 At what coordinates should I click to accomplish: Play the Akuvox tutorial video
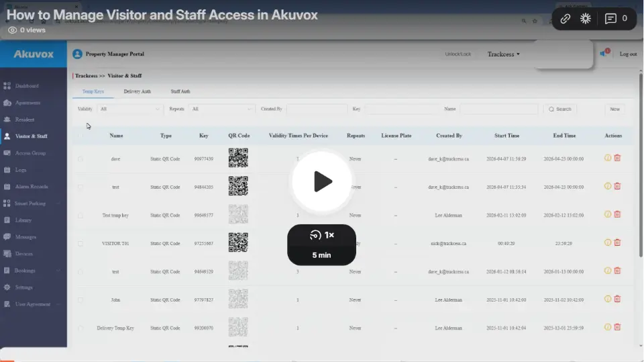click(x=322, y=181)
